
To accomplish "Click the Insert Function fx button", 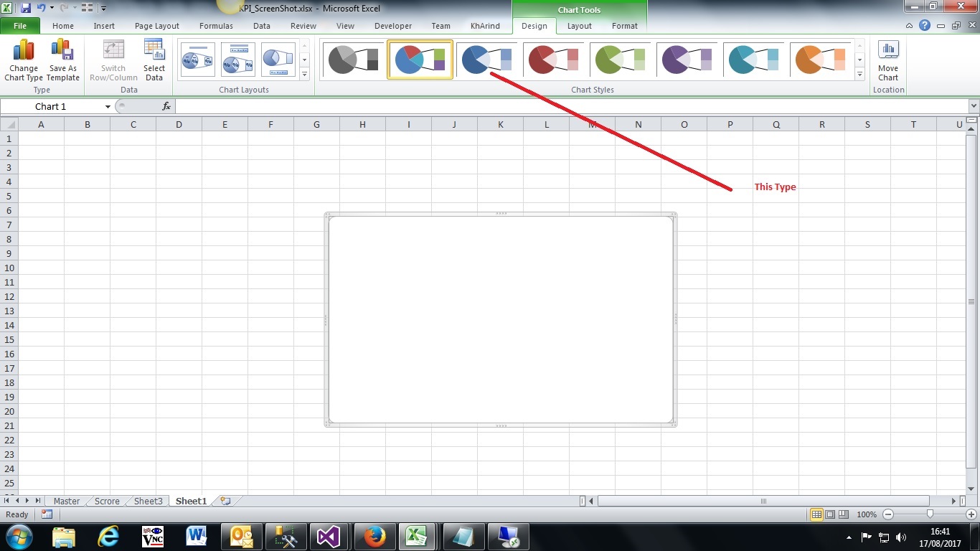I will point(166,106).
